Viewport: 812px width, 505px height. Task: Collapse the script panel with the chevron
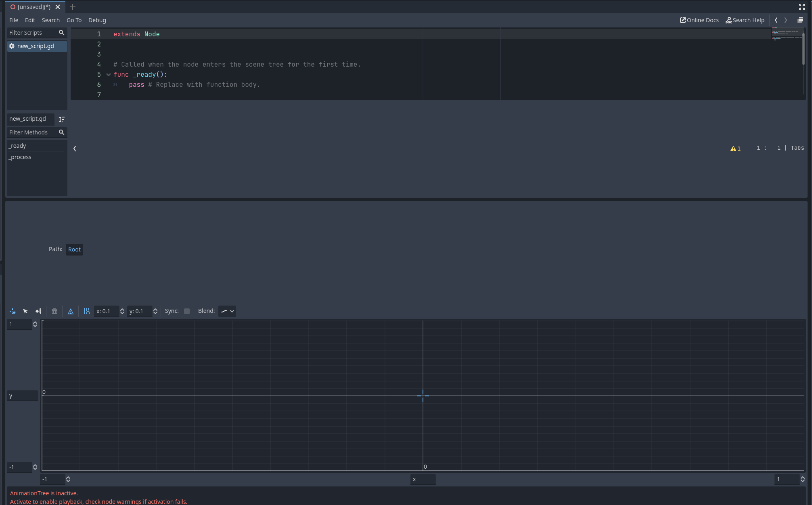point(75,148)
